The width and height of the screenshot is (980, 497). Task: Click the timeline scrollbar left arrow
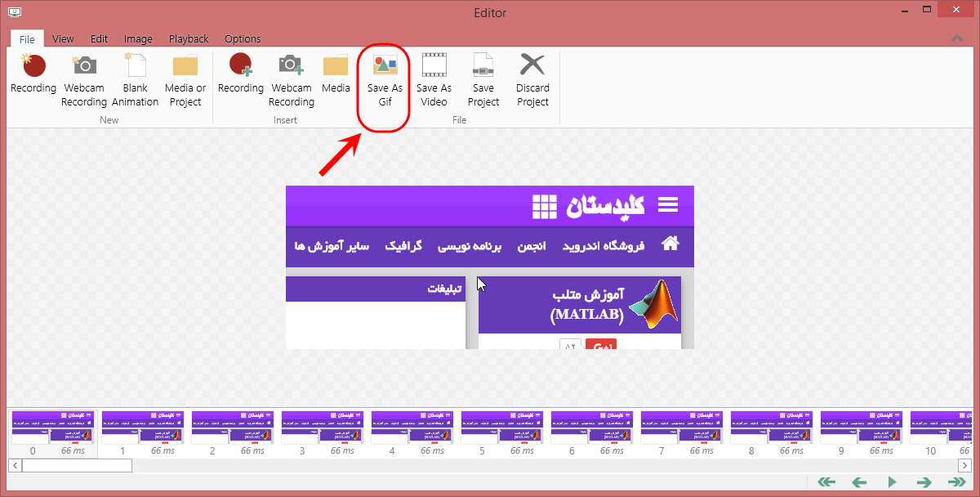pos(15,465)
